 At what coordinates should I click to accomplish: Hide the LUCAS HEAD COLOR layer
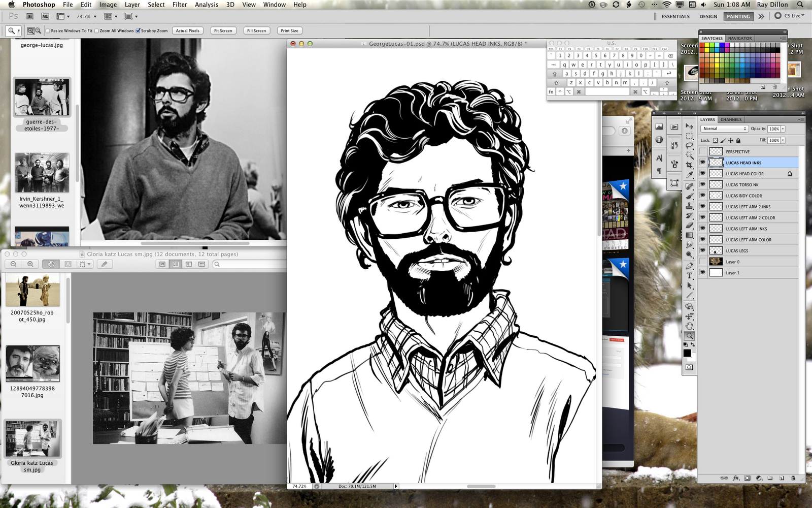[x=703, y=174]
